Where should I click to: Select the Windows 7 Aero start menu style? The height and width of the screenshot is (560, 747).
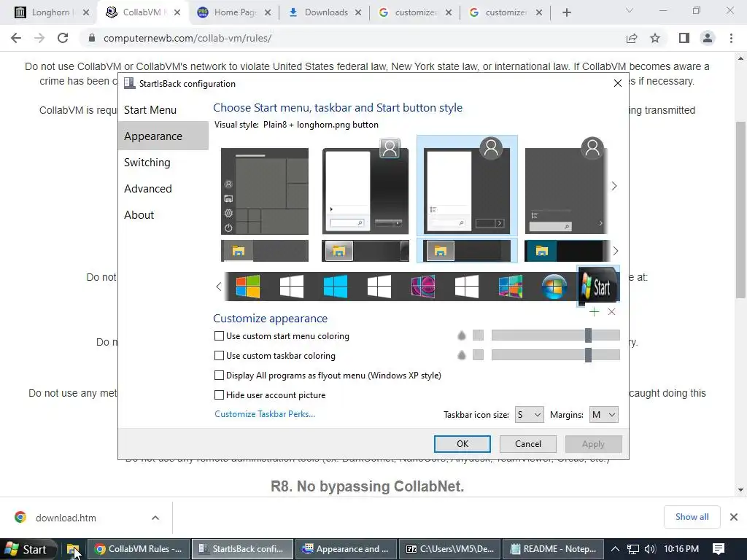[x=365, y=186]
